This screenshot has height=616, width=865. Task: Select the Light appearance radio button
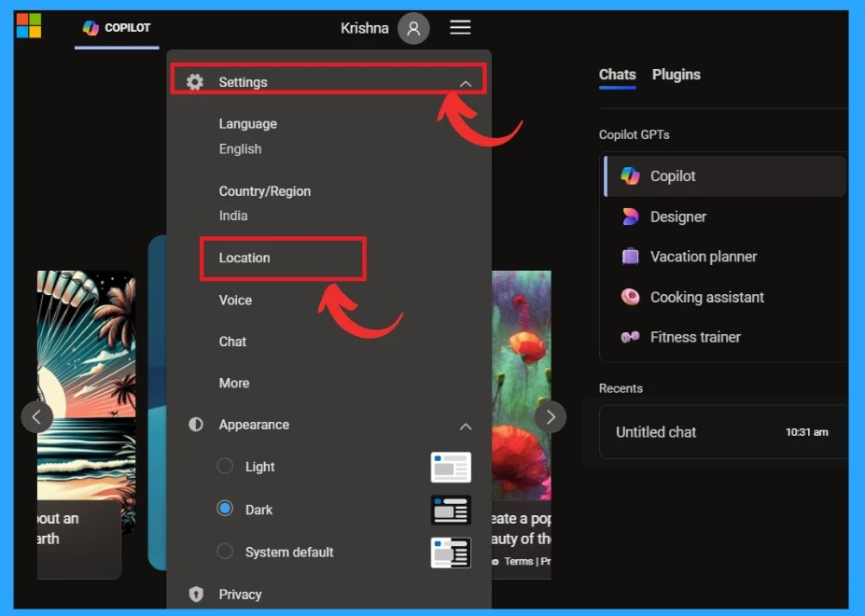pos(225,466)
